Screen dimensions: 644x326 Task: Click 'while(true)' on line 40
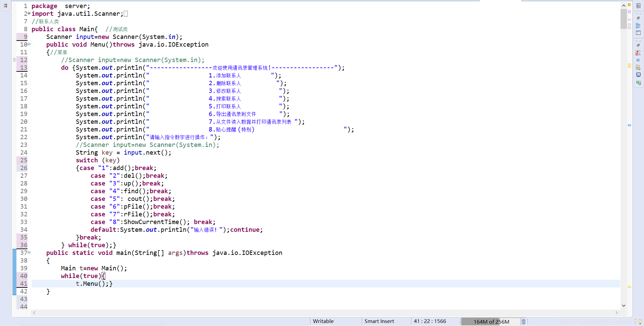81,276
